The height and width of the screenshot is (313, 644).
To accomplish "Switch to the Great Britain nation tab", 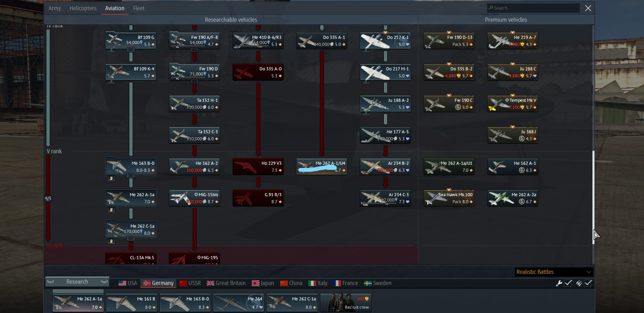I will click(226, 283).
